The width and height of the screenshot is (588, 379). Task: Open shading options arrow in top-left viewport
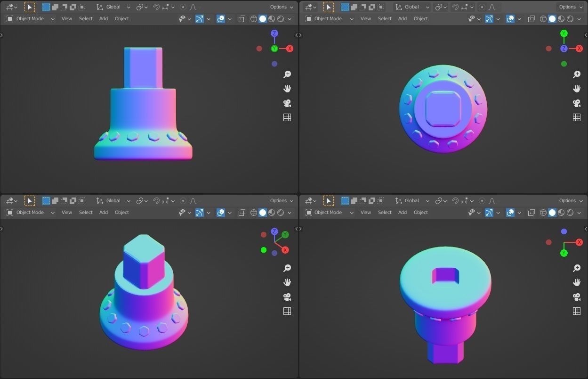[290, 19]
